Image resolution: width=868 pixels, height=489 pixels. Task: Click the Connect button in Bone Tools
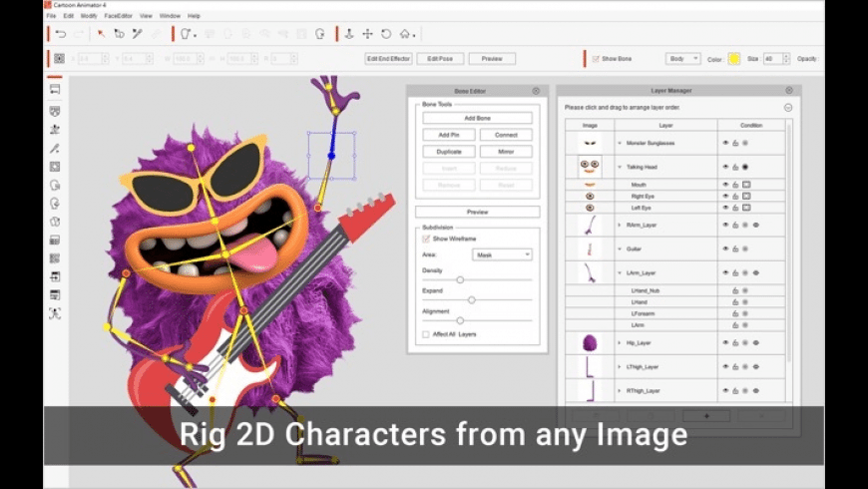pos(506,135)
